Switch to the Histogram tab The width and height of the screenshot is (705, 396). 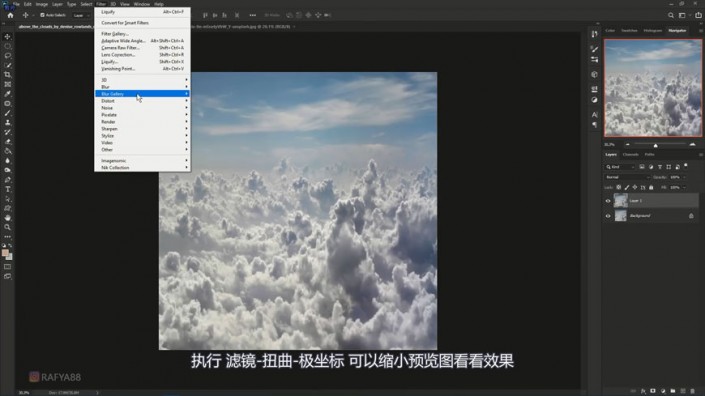click(653, 31)
